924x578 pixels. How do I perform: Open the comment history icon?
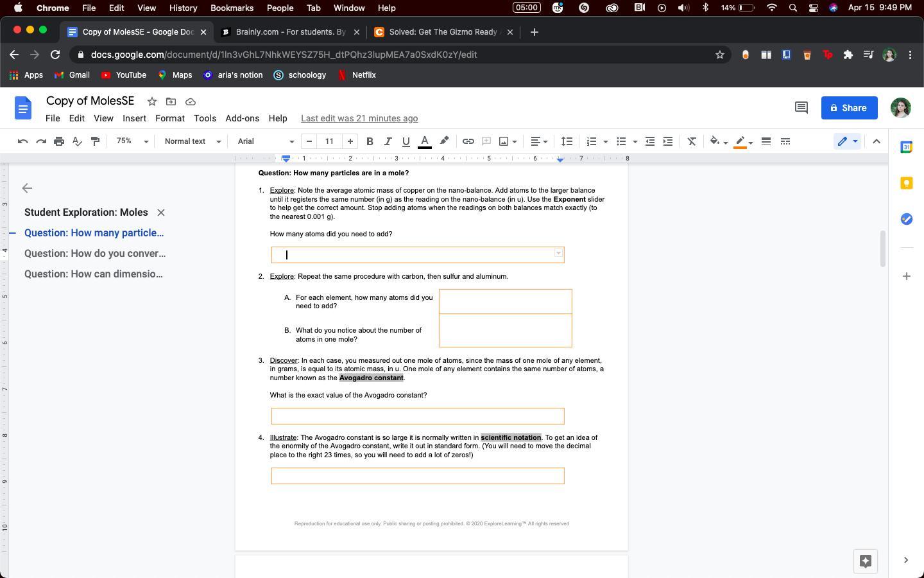pyautogui.click(x=801, y=108)
